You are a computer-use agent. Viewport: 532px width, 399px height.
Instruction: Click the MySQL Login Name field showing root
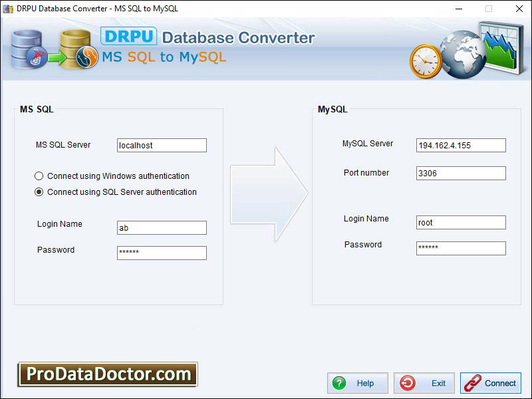(x=461, y=222)
